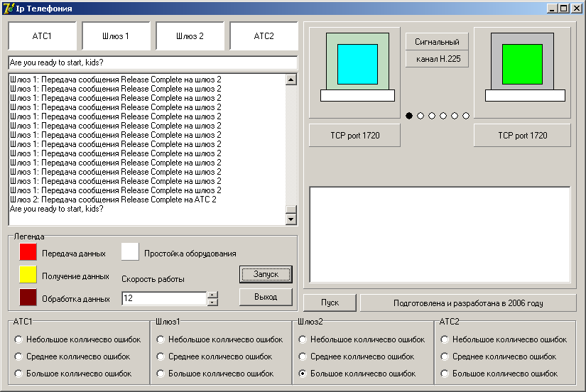The height and width of the screenshot is (392, 586).
Task: Select АТС1 Небольшое колличесво ошибок
Action: (x=77, y=339)
